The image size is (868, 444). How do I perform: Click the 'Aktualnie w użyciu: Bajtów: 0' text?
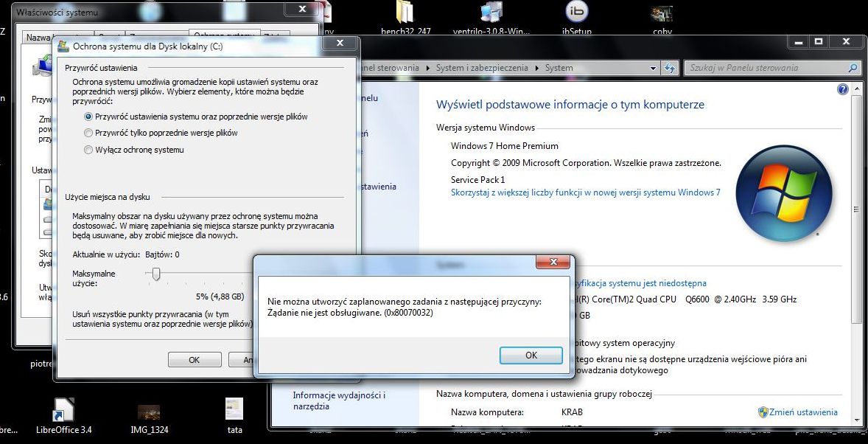tap(126, 255)
